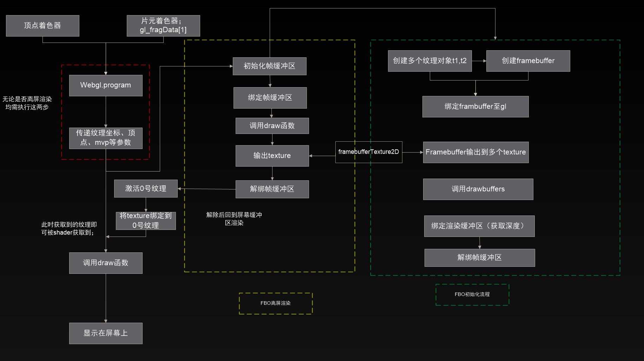Select the 显示在屏幕上 node

pos(105,333)
